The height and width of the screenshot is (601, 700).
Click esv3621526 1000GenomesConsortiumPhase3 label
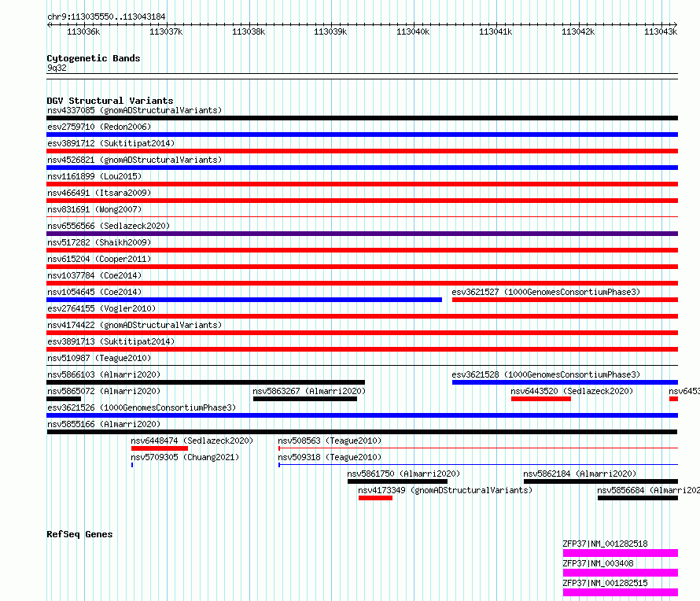pyautogui.click(x=142, y=407)
